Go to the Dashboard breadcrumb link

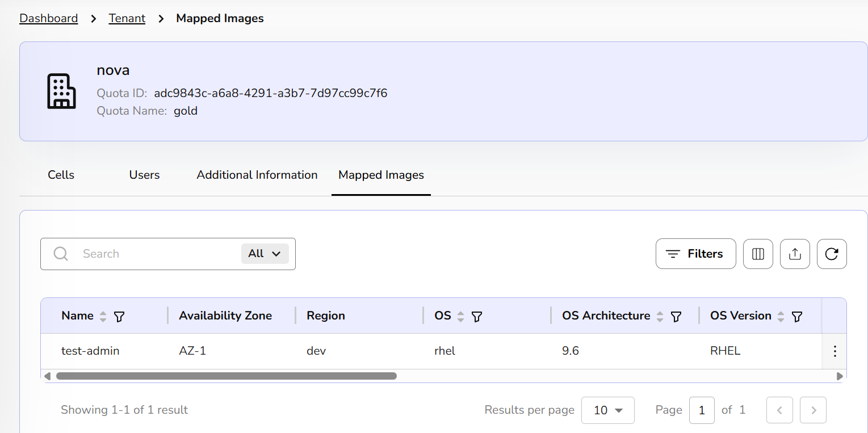point(48,18)
